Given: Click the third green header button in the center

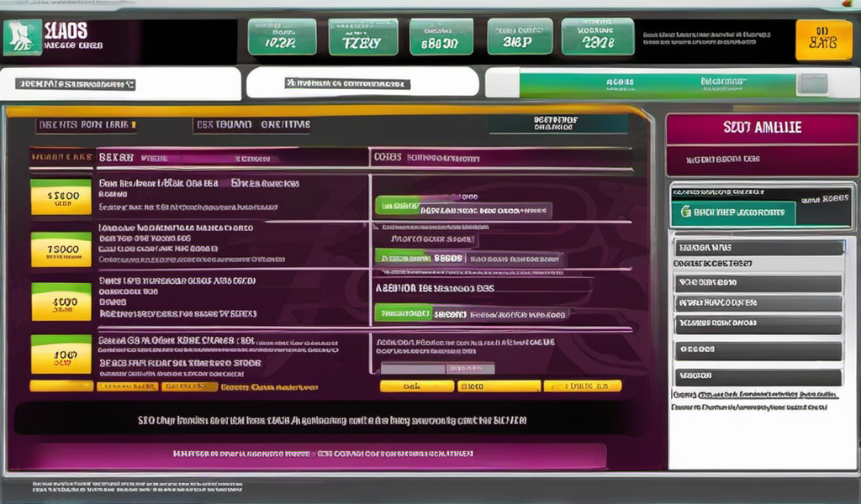Looking at the screenshot, I should point(440,37).
